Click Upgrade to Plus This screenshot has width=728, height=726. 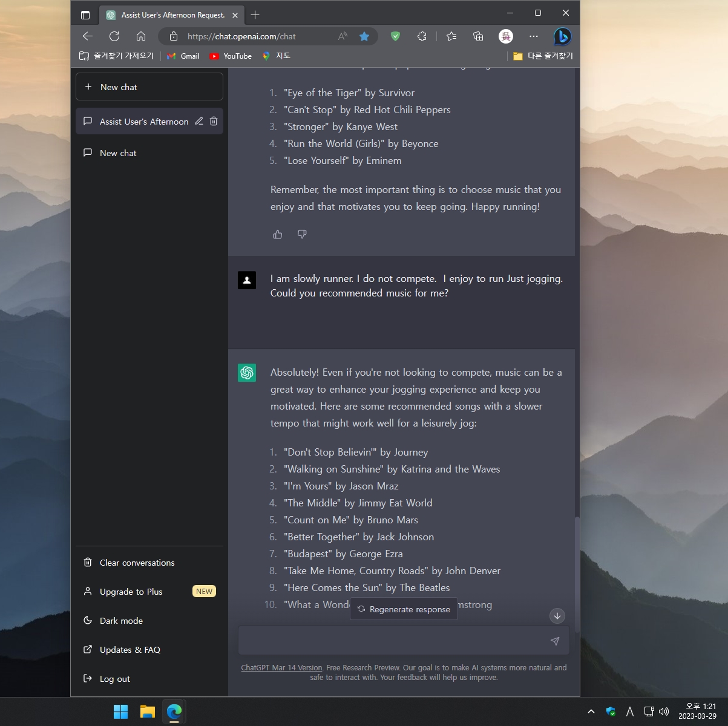coord(131,592)
